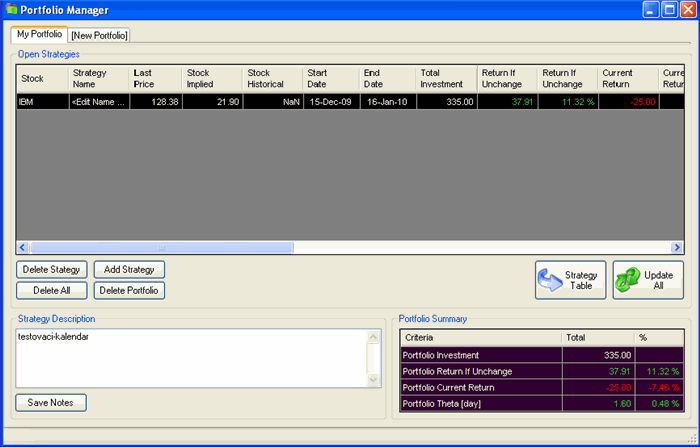Click the Strategy Table arrow icon button

[x=570, y=280]
